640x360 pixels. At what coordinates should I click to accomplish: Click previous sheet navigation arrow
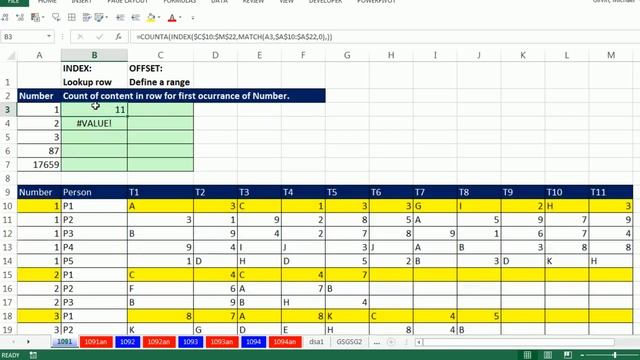[x=13, y=342]
